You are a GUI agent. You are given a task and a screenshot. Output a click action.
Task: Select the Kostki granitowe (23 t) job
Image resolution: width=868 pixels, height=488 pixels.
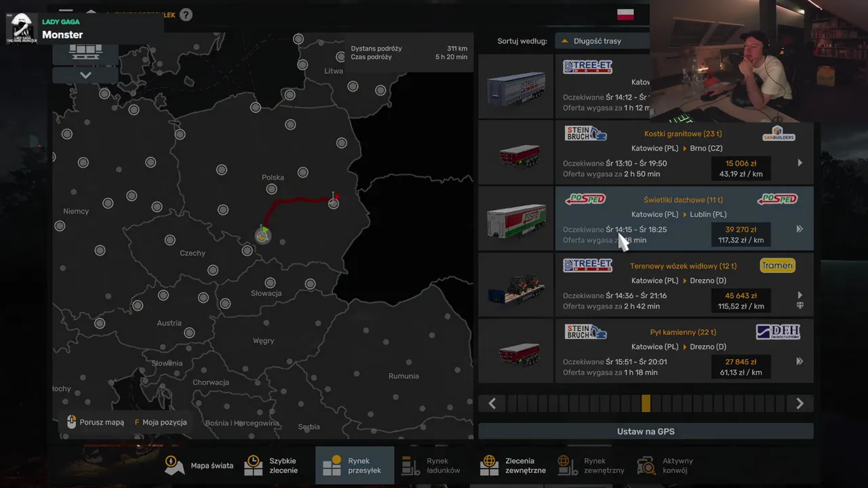(683, 134)
